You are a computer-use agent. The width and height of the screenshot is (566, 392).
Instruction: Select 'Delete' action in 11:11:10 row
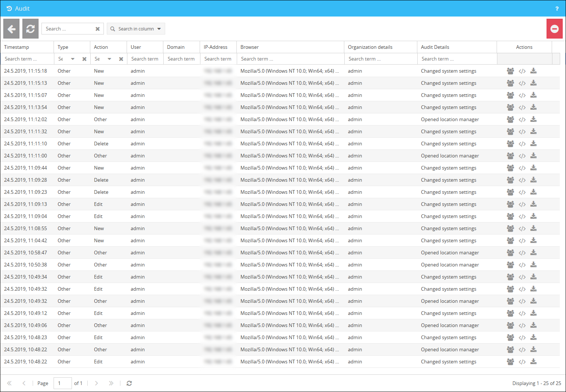[101, 144]
